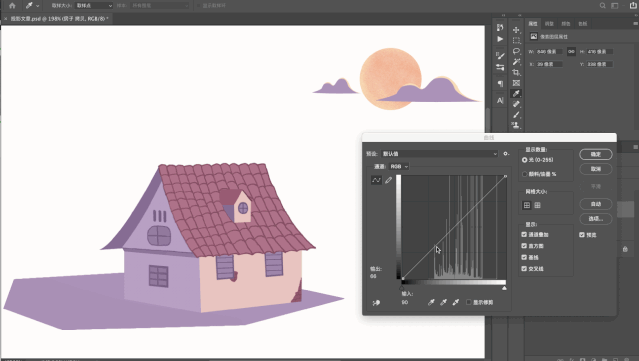Image resolution: width=639 pixels, height=361 pixels.
Task: Choose the pencil draw-curve mode icon
Action: pyautogui.click(x=388, y=180)
